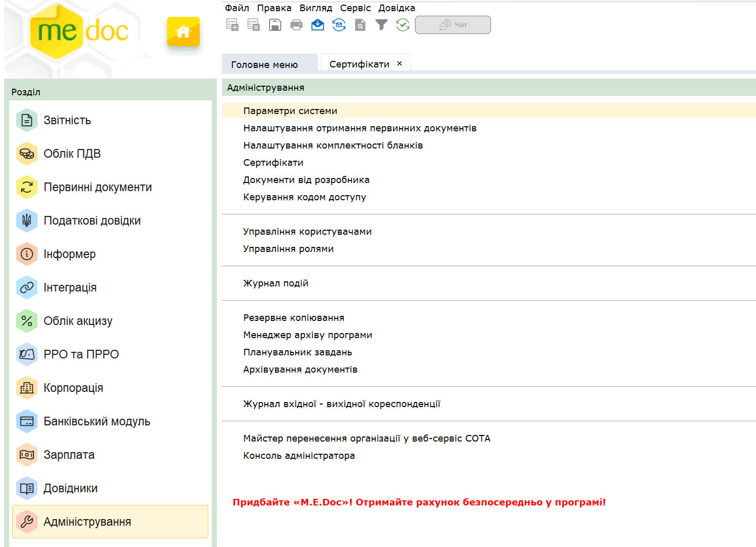This screenshot has height=547, width=756.
Task: Click the create new document toolbar icon
Action: [x=232, y=25]
